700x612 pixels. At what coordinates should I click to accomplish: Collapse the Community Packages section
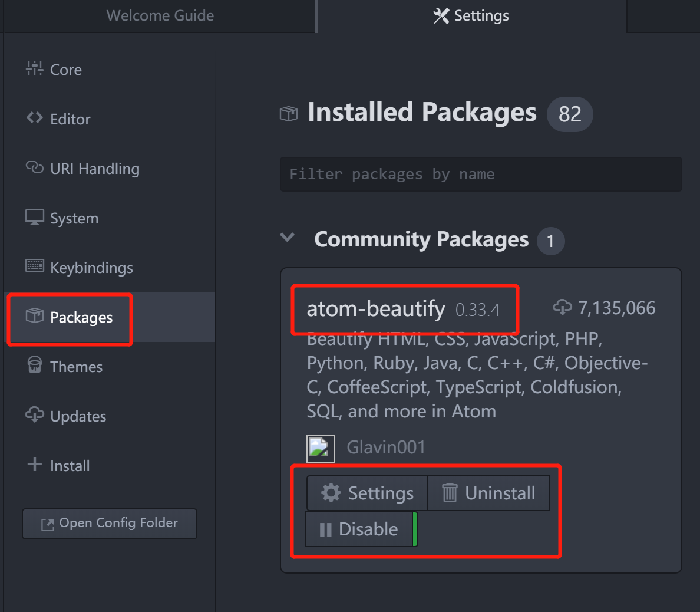[288, 238]
